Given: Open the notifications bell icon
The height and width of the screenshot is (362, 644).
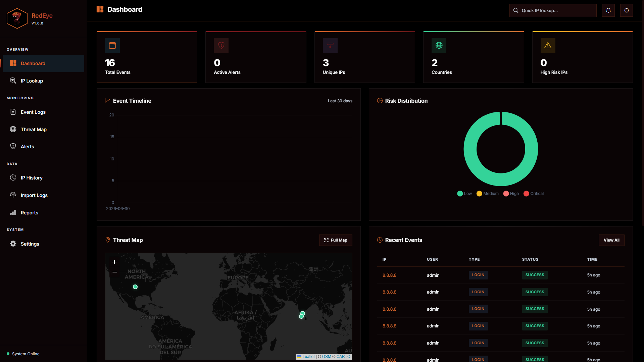Looking at the screenshot, I should (x=608, y=10).
